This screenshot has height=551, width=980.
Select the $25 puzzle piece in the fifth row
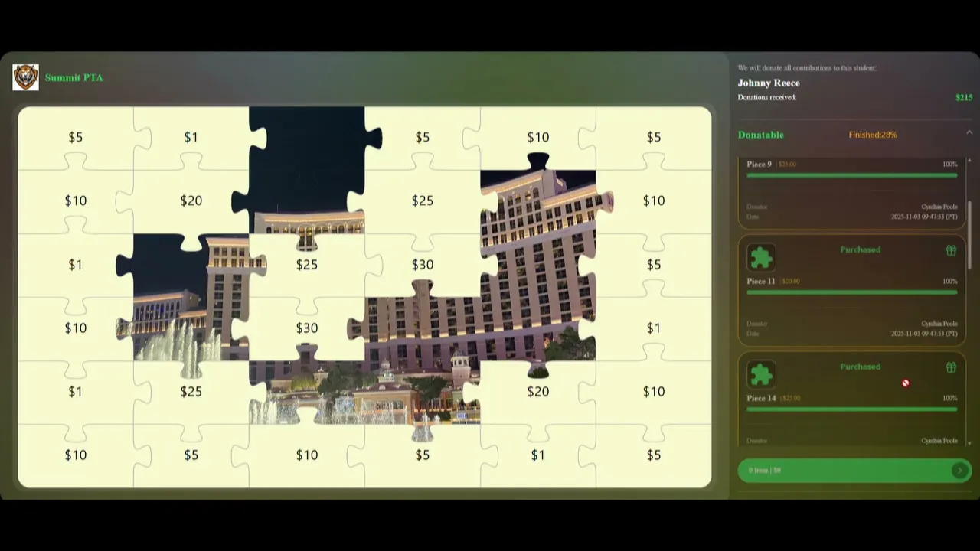[191, 391]
